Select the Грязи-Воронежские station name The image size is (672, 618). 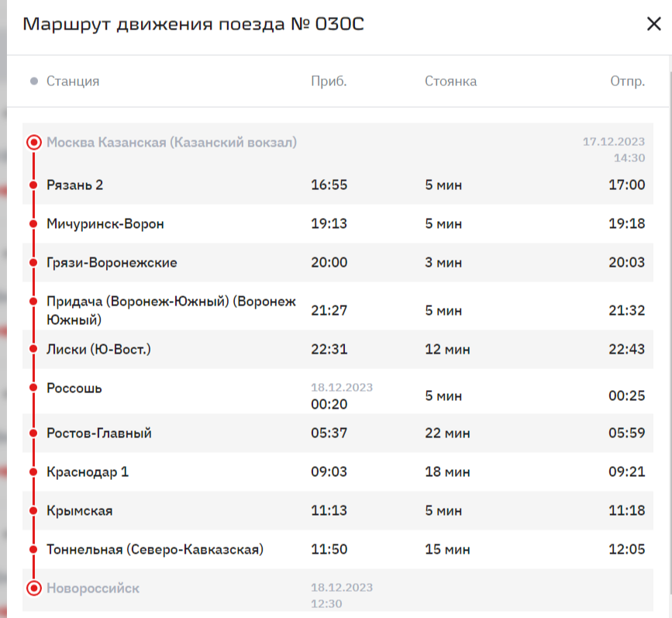(x=112, y=263)
